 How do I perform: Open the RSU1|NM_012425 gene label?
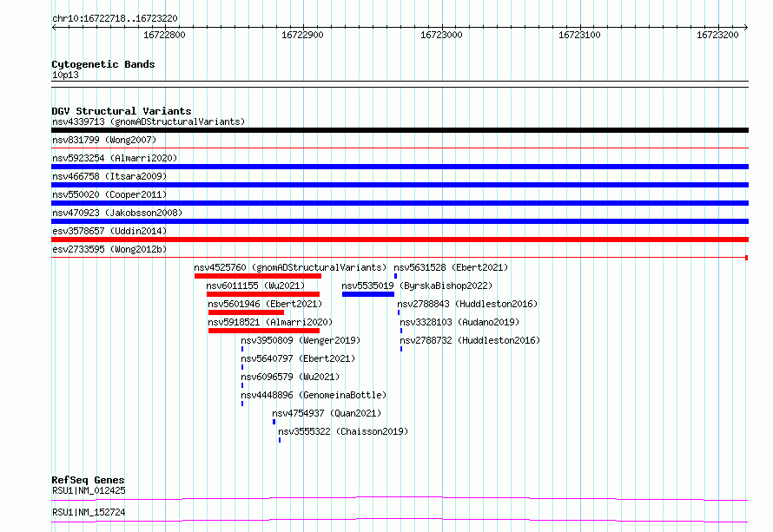89,490
